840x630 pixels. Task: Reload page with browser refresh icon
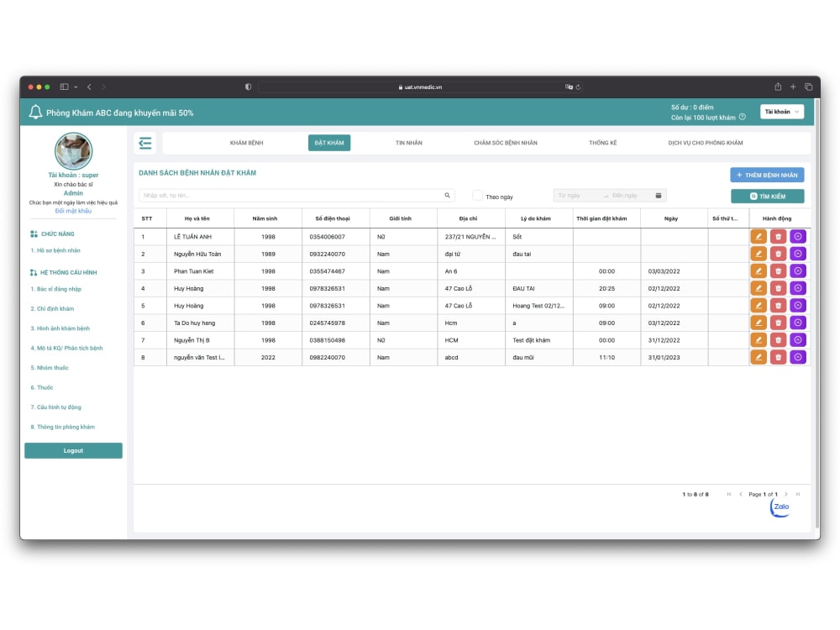578,87
